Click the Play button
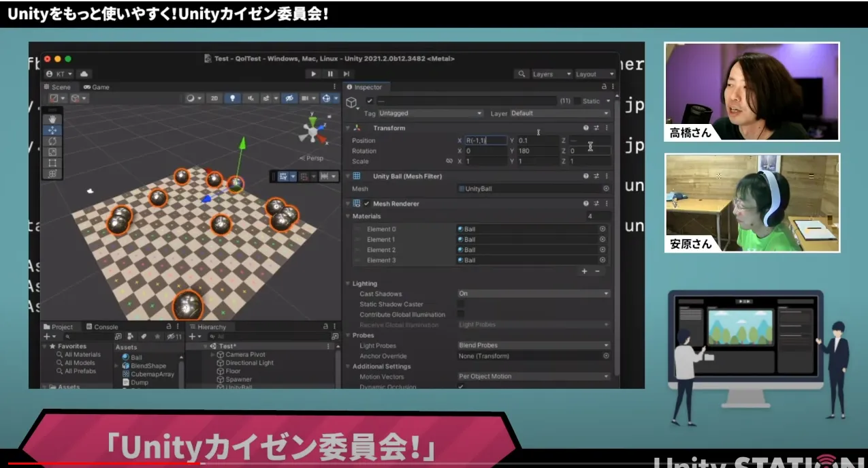The height and width of the screenshot is (468, 868). (313, 74)
